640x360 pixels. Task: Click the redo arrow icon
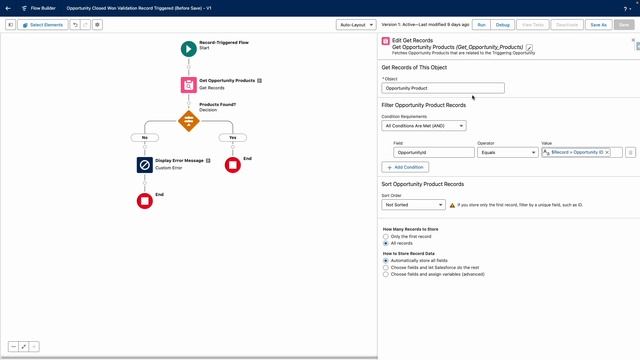85,25
